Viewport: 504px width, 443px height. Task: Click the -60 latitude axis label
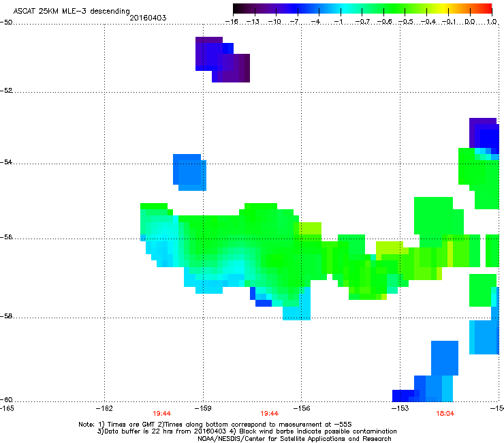tap(6, 400)
